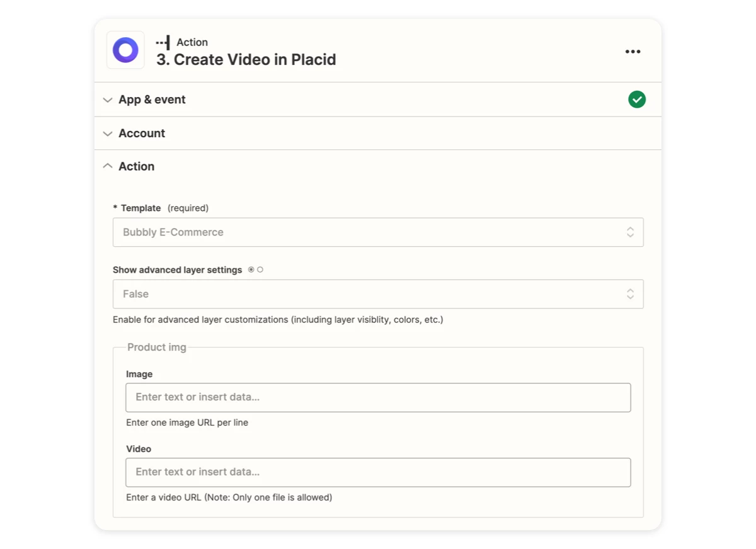Click the False field's up-down arrows icon
756x549 pixels.
tap(630, 294)
